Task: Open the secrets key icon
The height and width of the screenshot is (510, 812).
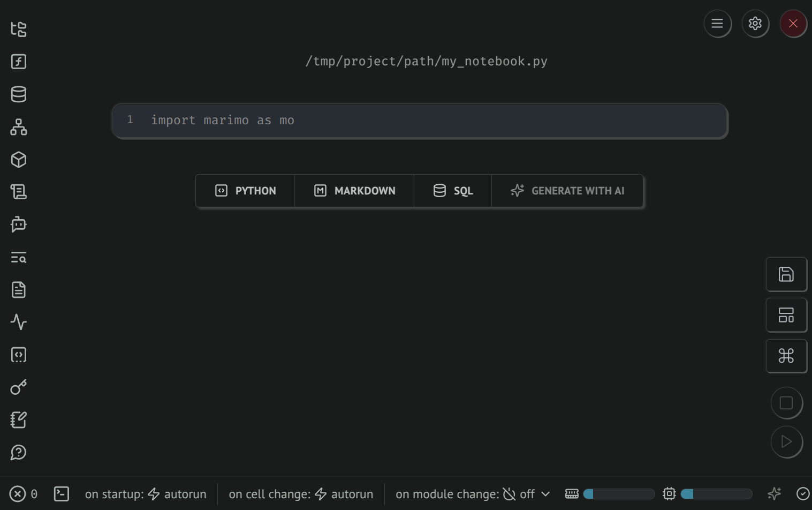Action: [19, 387]
